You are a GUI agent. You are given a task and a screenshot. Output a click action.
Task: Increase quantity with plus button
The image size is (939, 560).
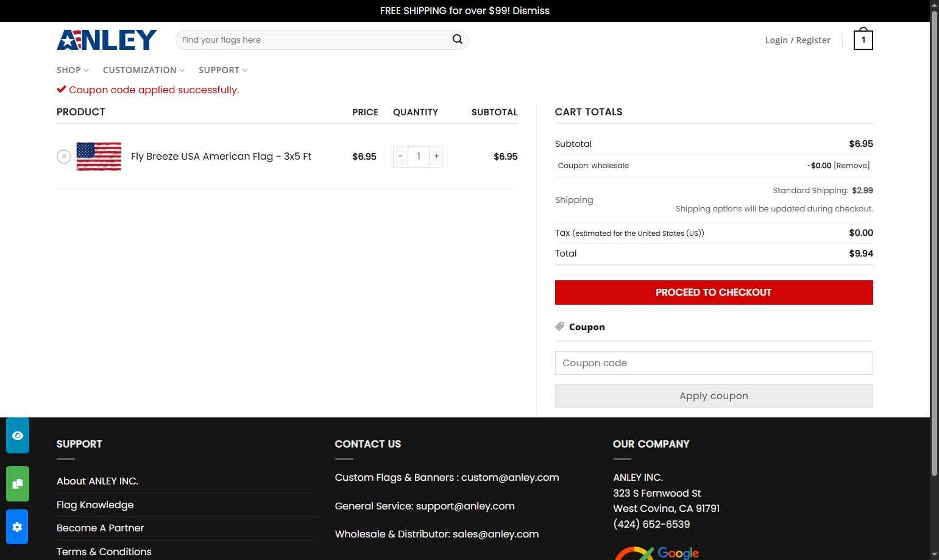[x=436, y=157]
